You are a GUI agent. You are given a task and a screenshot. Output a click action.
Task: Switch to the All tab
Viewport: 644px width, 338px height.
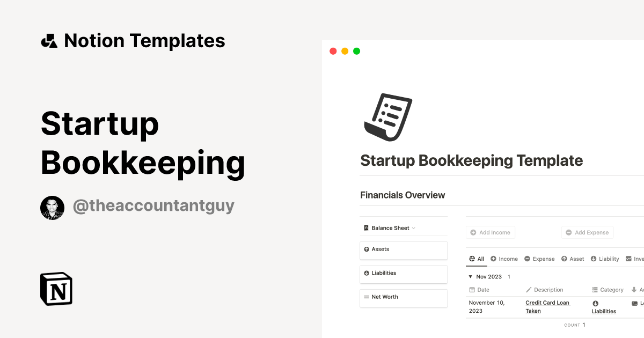click(x=477, y=259)
